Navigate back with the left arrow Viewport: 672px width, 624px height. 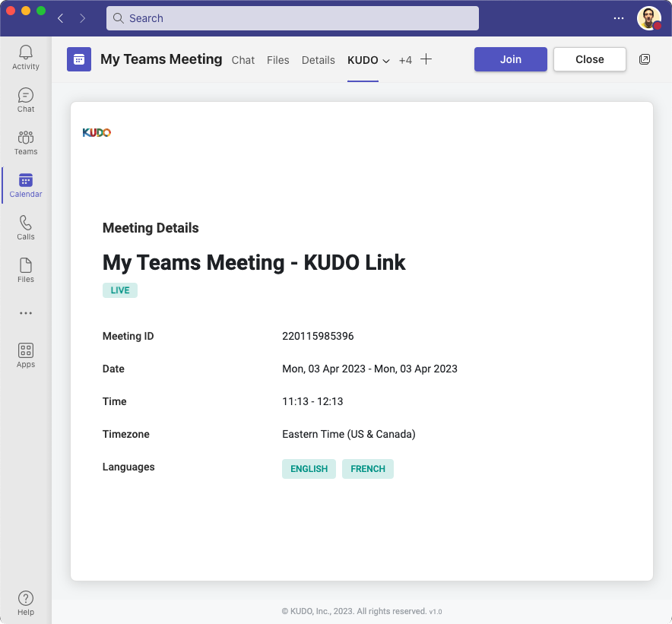point(61,18)
